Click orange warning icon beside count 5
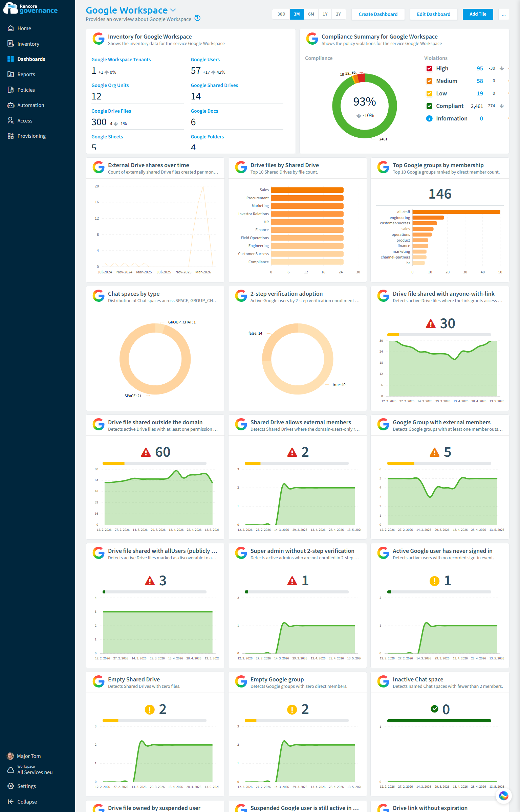The image size is (520, 812). 434,452
